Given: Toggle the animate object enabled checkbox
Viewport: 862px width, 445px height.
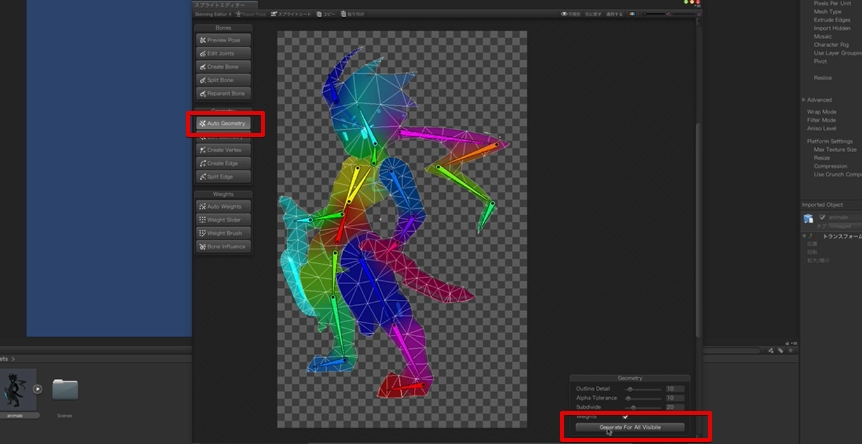Looking at the screenshot, I should click(x=823, y=217).
